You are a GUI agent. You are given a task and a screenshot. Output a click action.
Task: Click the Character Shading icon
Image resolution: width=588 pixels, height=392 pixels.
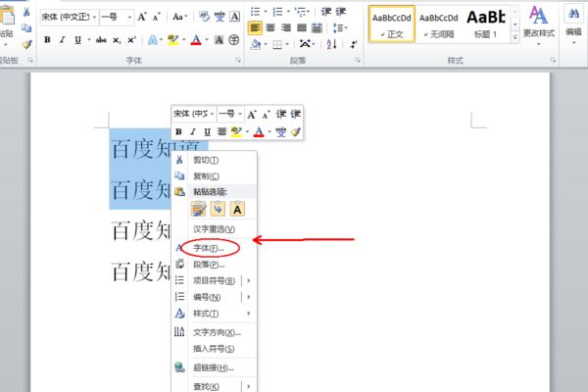219,40
